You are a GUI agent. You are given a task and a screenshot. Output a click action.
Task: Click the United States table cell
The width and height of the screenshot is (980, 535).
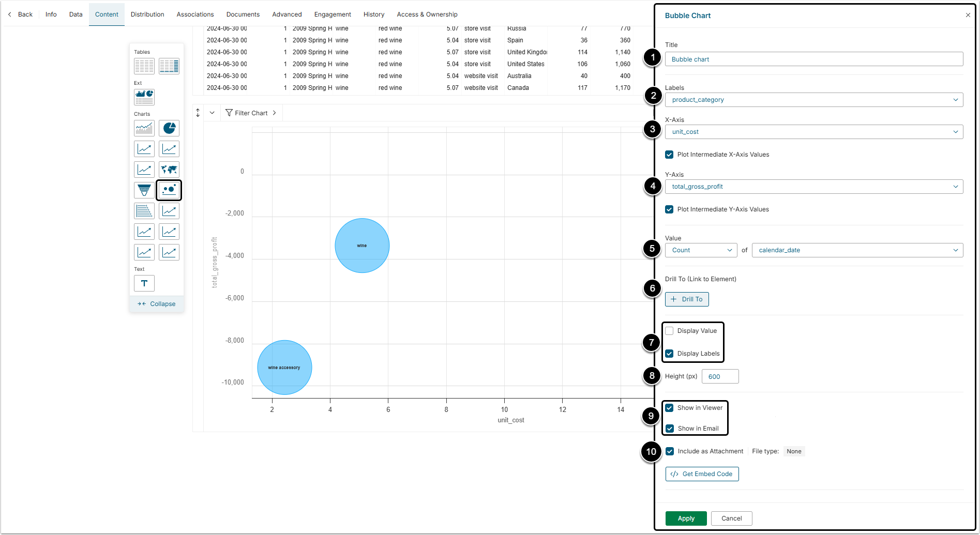[x=526, y=64]
